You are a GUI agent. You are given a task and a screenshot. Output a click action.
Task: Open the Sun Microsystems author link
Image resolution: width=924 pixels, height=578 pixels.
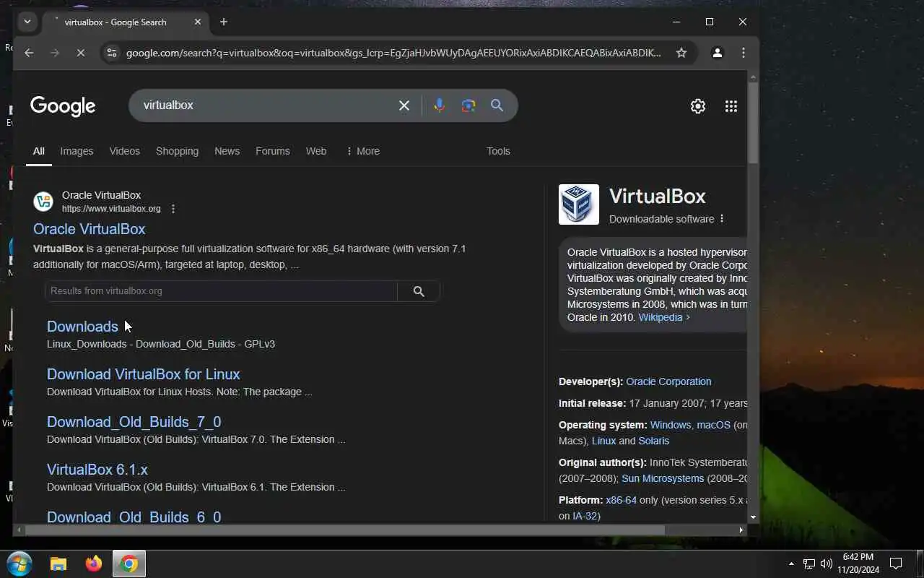663,478
